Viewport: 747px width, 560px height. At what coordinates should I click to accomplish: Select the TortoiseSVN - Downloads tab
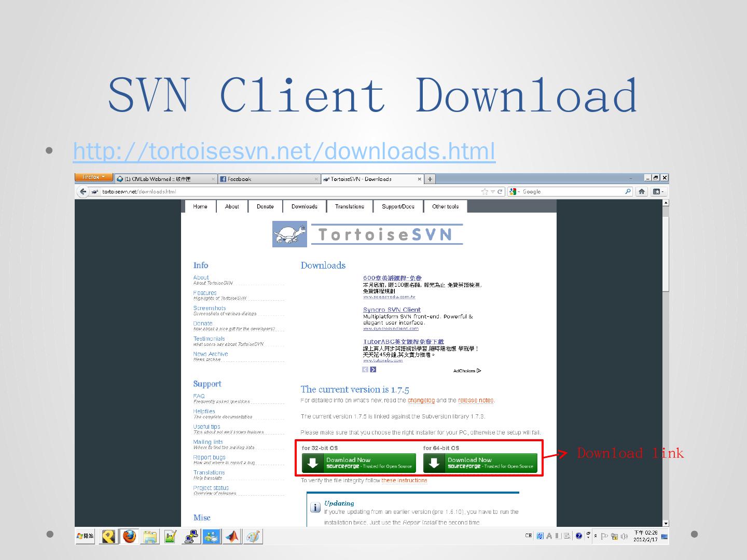point(372,179)
